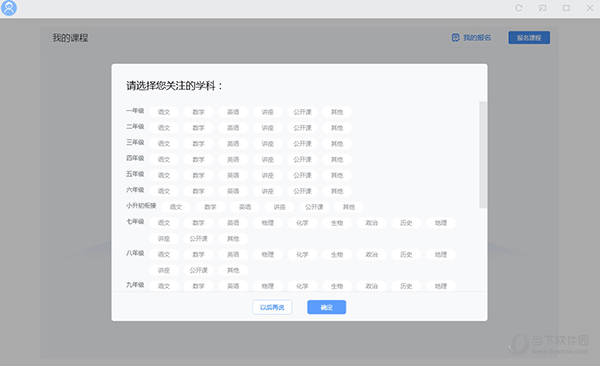Toggle 公开课 for 一年级
Viewport: 600px width, 366px height.
302,112
